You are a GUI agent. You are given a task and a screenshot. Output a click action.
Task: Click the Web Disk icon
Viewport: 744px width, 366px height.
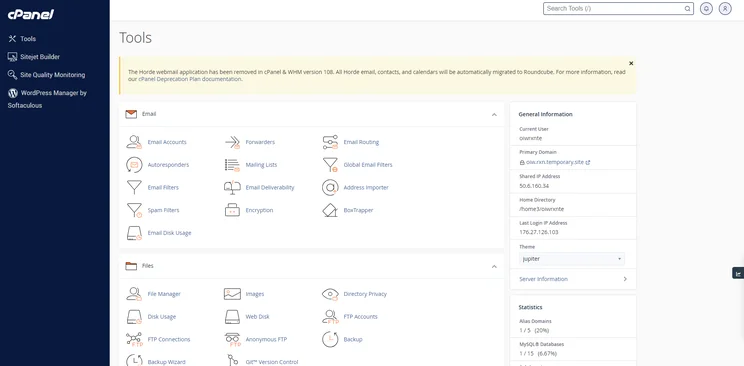coord(232,317)
